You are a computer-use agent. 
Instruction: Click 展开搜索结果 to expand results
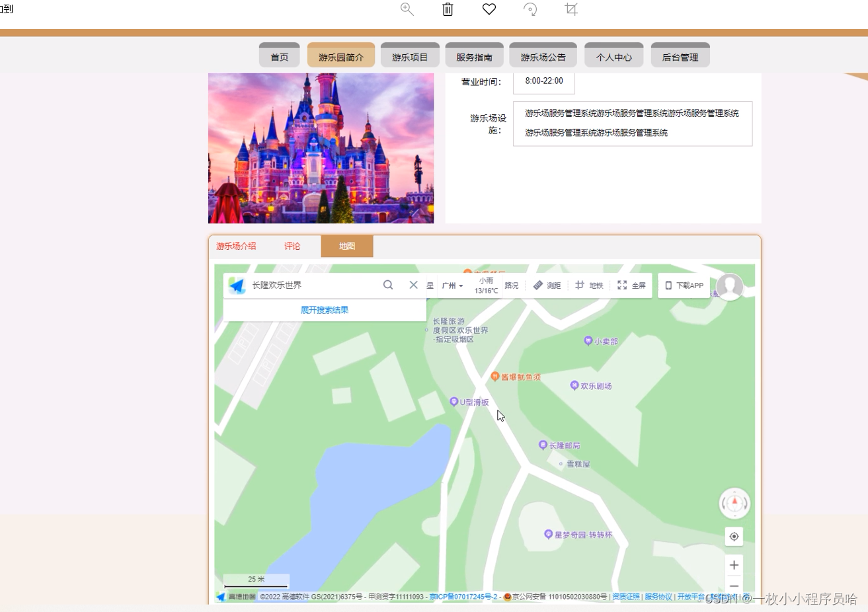325,310
